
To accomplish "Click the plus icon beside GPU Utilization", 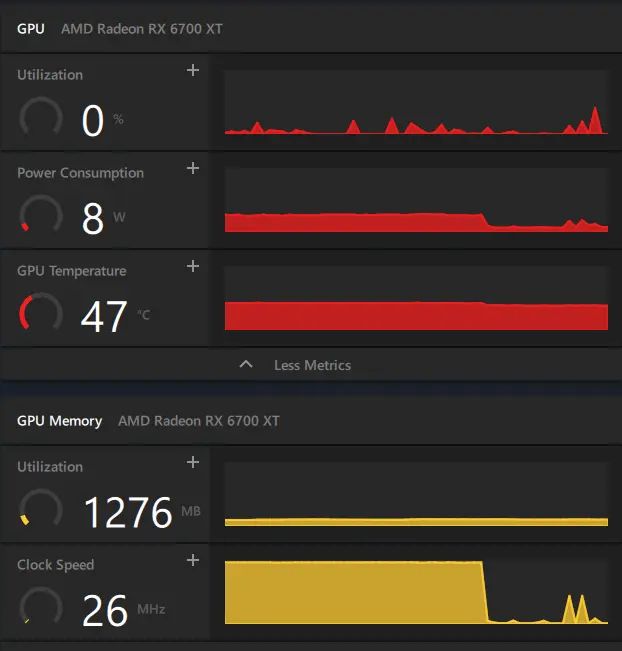I will tap(193, 70).
